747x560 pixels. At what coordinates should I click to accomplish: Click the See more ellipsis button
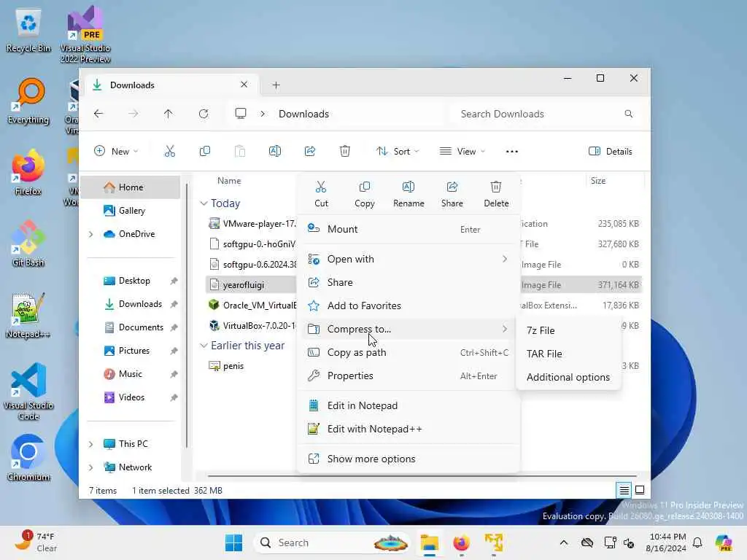tap(511, 152)
